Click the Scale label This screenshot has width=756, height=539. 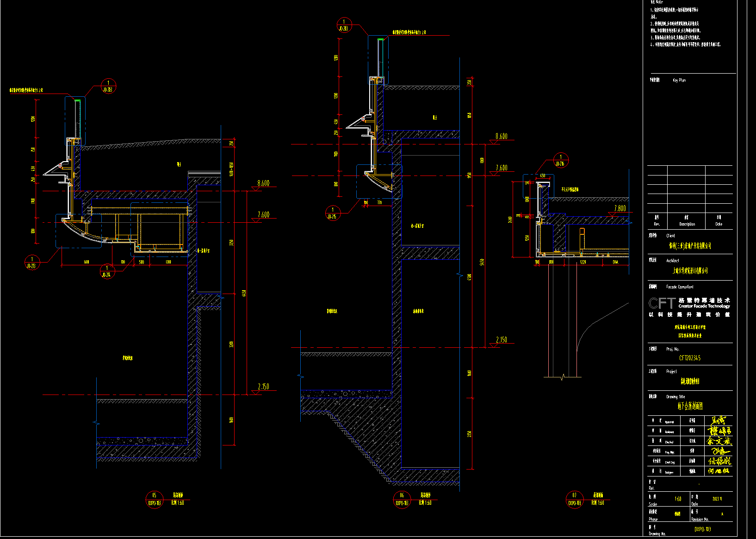[x=652, y=504]
